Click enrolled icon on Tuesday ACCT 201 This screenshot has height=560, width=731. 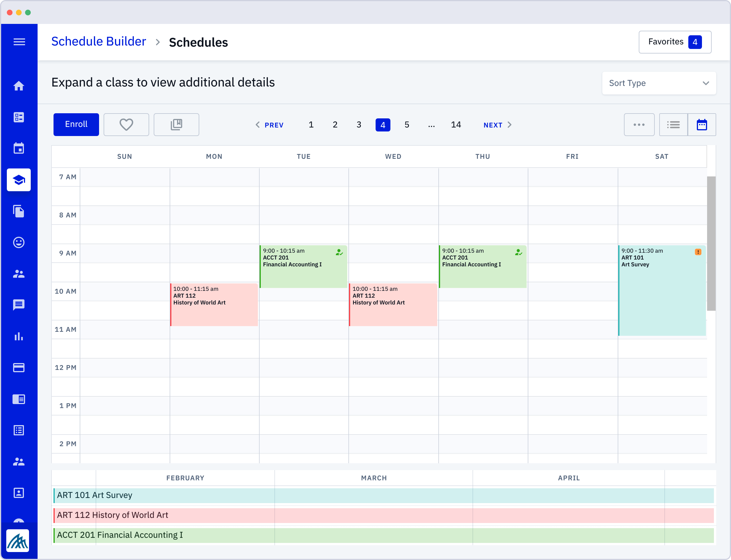[x=339, y=252]
